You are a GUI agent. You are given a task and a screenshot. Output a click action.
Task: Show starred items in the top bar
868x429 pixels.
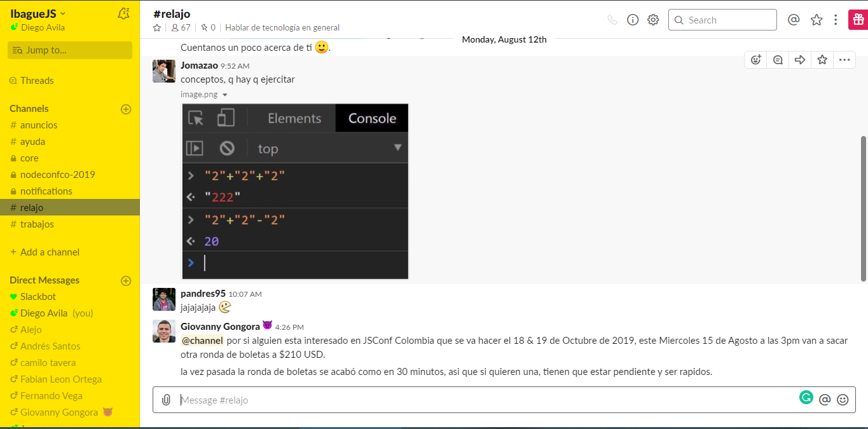[x=816, y=20]
